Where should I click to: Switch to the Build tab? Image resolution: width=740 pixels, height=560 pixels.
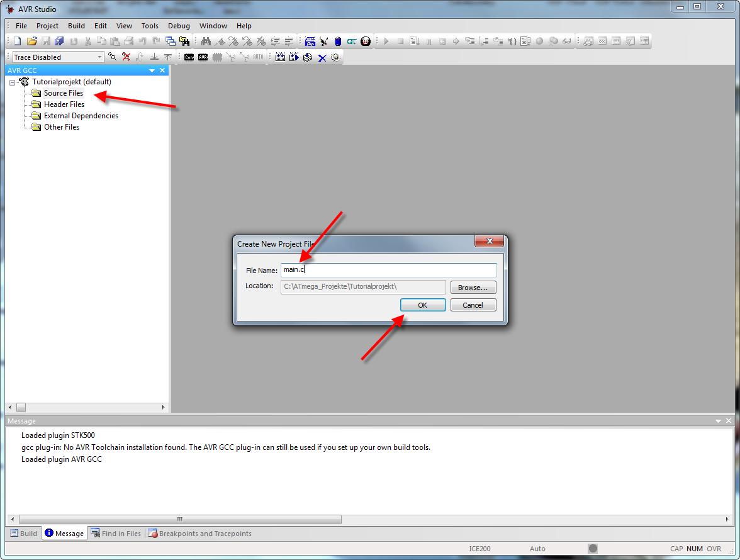point(24,534)
